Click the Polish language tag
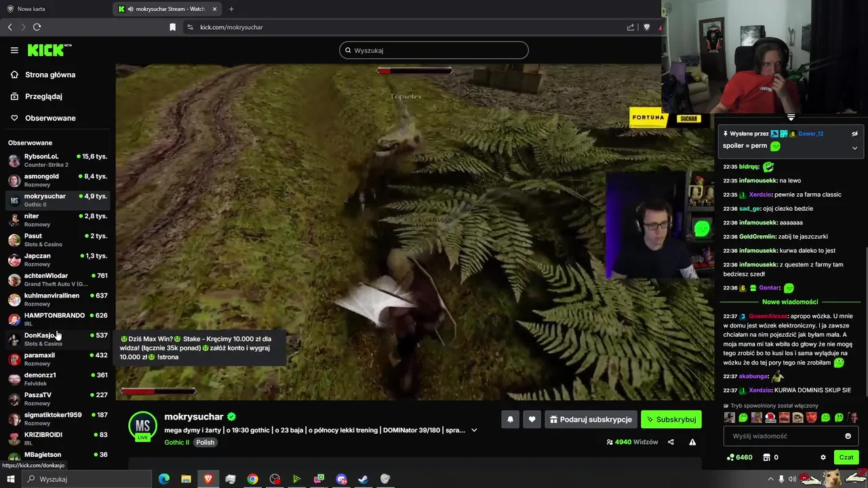 tap(205, 443)
